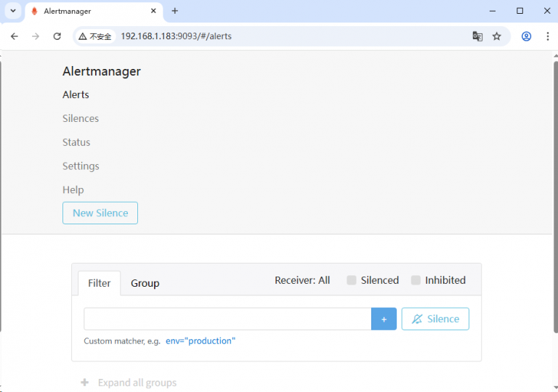
Task: Open the Settings page
Action: (x=81, y=166)
